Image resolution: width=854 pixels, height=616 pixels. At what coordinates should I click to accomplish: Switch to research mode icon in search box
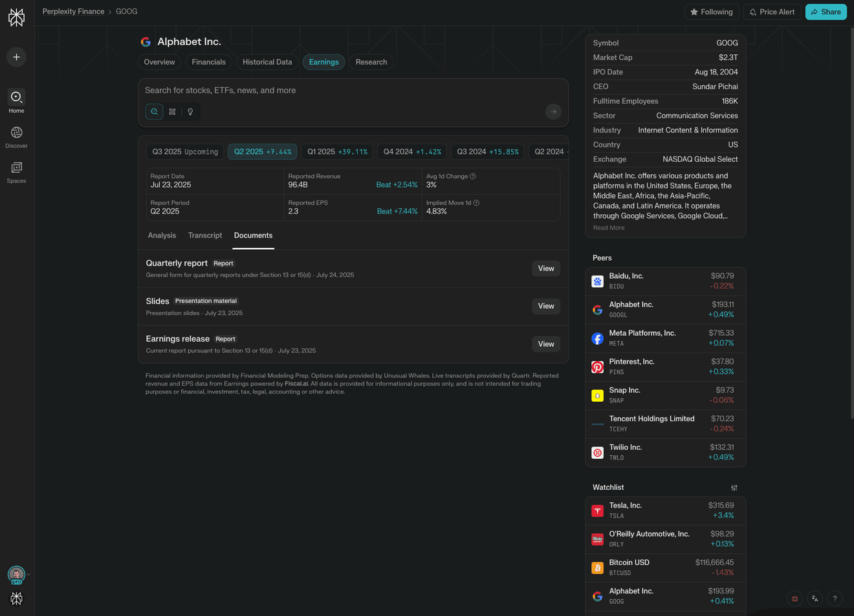click(172, 111)
